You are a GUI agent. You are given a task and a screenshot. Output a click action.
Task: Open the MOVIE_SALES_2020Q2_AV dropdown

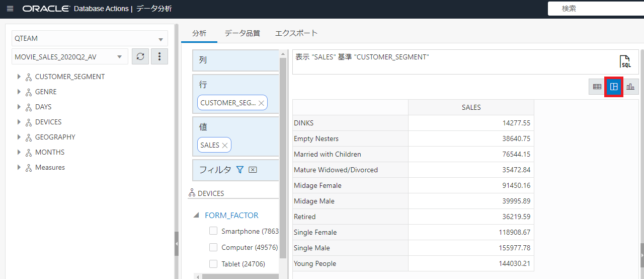click(x=70, y=57)
